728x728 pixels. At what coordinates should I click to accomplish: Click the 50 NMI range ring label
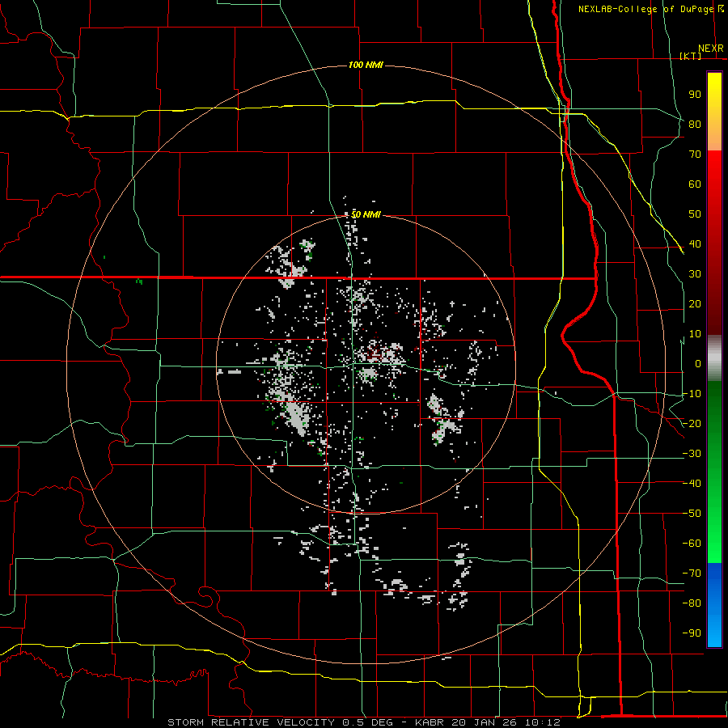[x=366, y=214]
